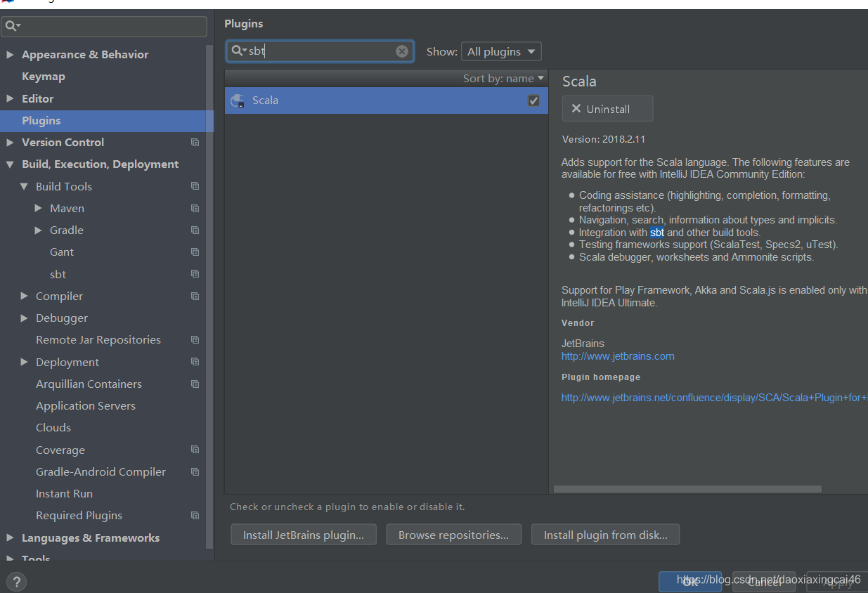This screenshot has height=593, width=868.
Task: Expand the Gradle settings node
Action: (39, 230)
